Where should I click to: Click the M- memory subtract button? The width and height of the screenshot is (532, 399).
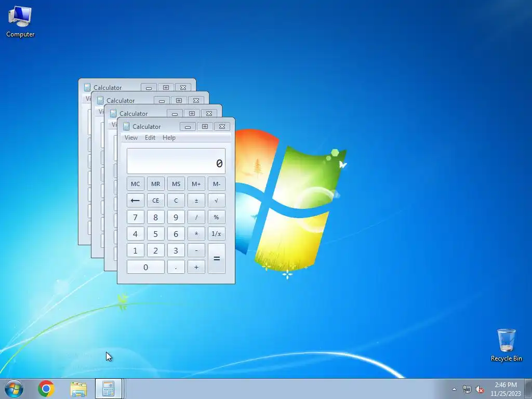tap(217, 184)
